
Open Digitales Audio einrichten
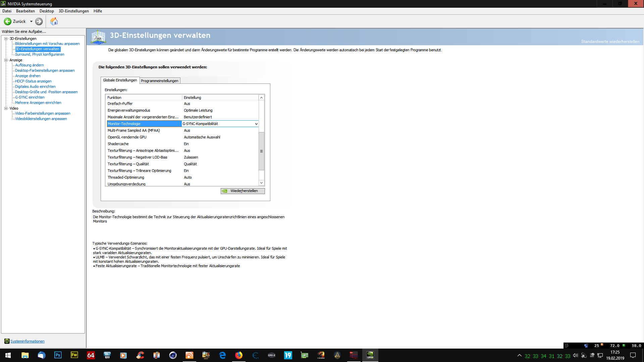[x=35, y=86]
